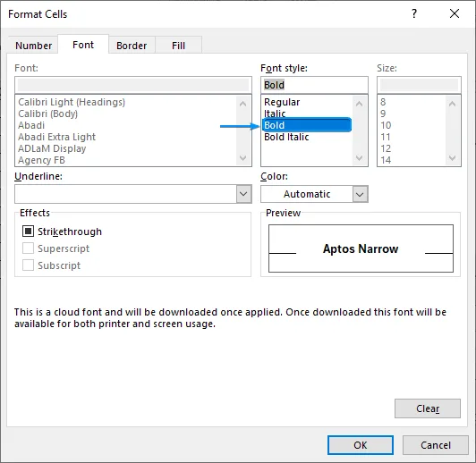Select Calibri Light (Headings) font
The image size is (476, 463).
coord(72,102)
